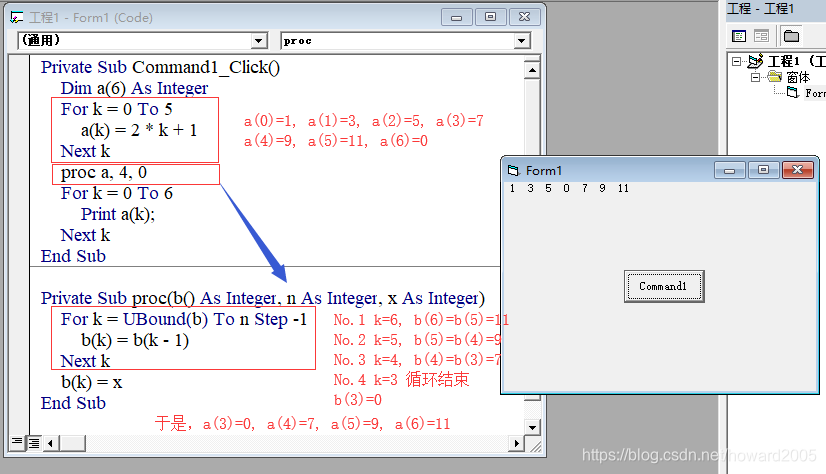Click the line 'proc a, 4, 0'

pyautogui.click(x=104, y=173)
